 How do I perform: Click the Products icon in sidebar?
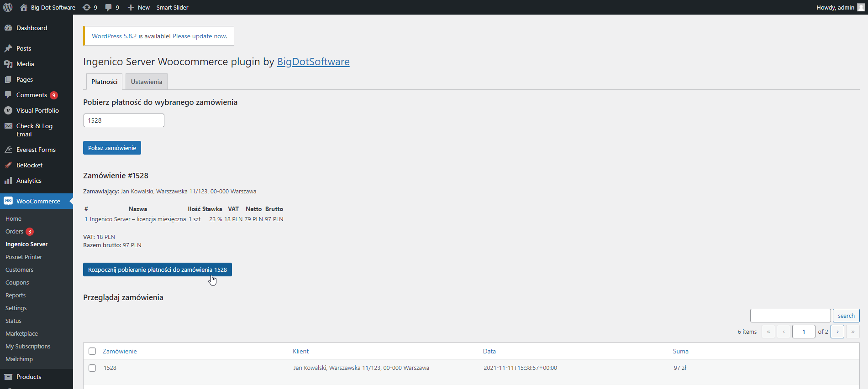pos(8,377)
